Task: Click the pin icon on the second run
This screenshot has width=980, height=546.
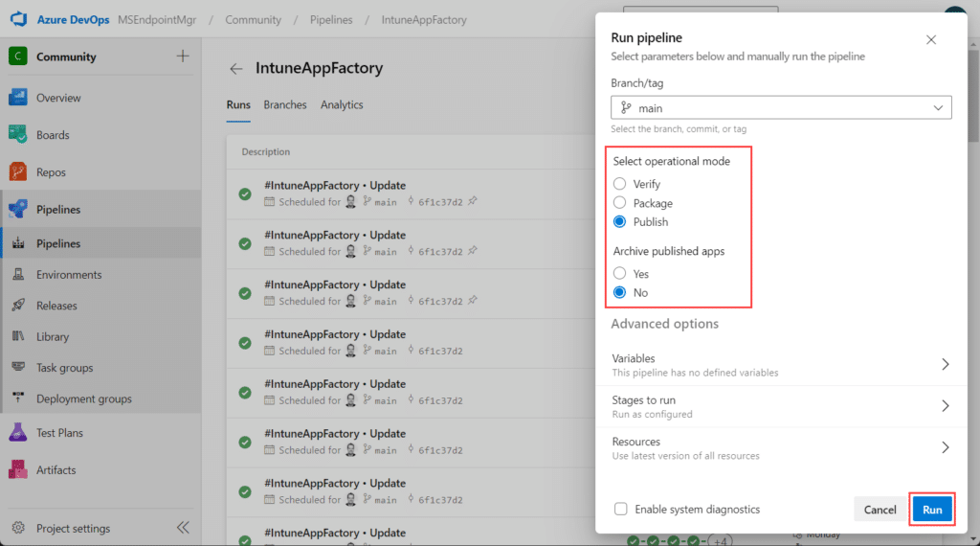Action: pyautogui.click(x=473, y=250)
